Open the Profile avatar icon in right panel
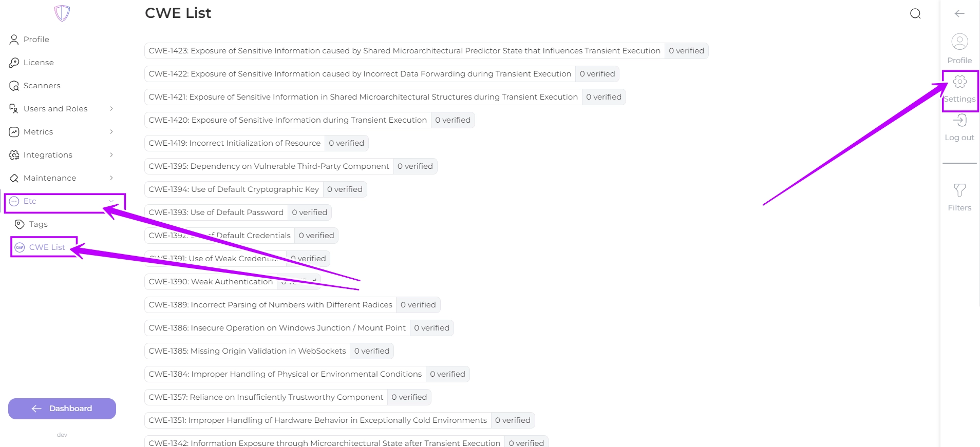980x447 pixels. click(x=959, y=42)
